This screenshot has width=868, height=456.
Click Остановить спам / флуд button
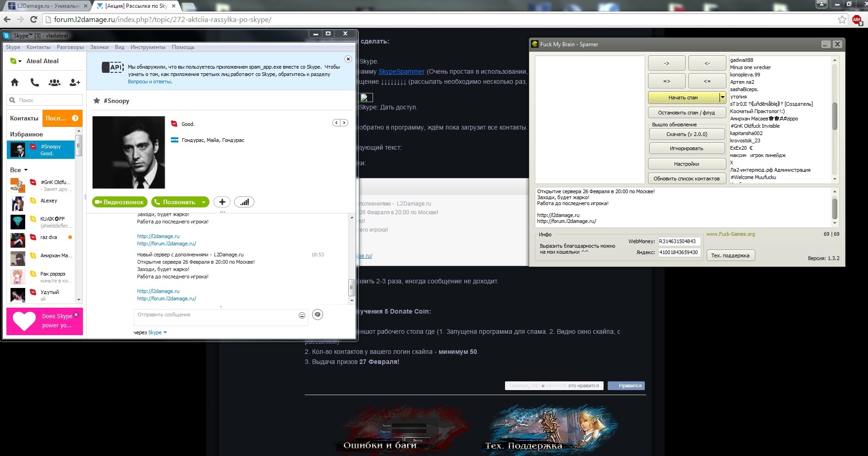(x=687, y=113)
